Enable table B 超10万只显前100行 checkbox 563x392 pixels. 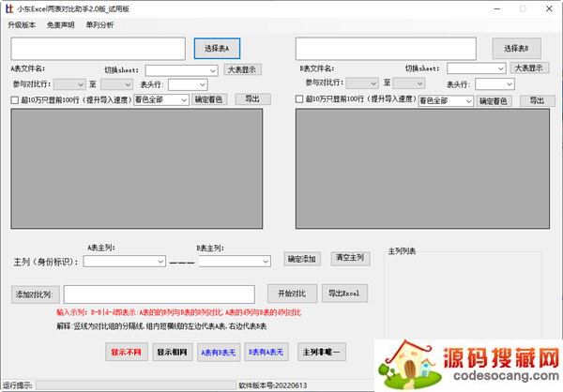pyautogui.click(x=299, y=99)
